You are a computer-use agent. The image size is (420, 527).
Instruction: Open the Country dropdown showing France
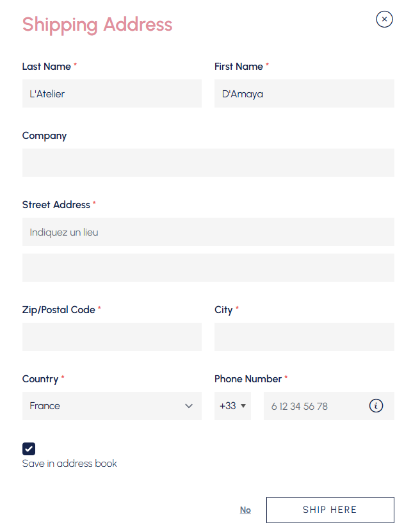click(111, 406)
